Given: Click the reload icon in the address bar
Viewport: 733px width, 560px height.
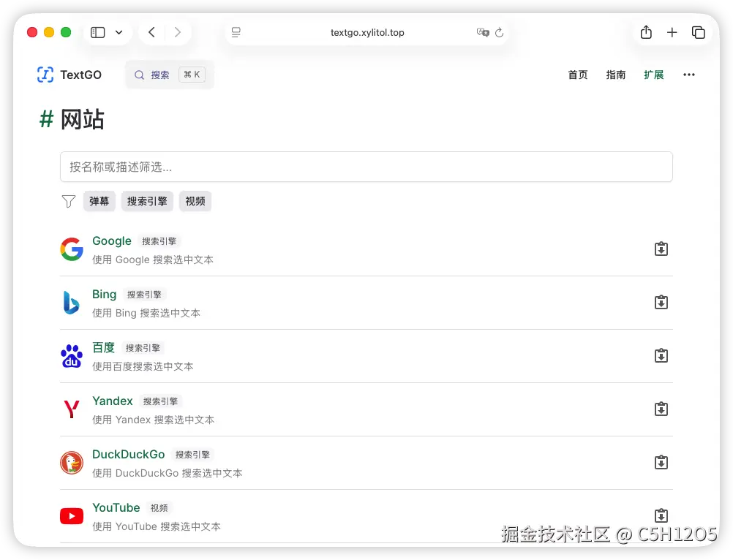Looking at the screenshot, I should click(500, 32).
